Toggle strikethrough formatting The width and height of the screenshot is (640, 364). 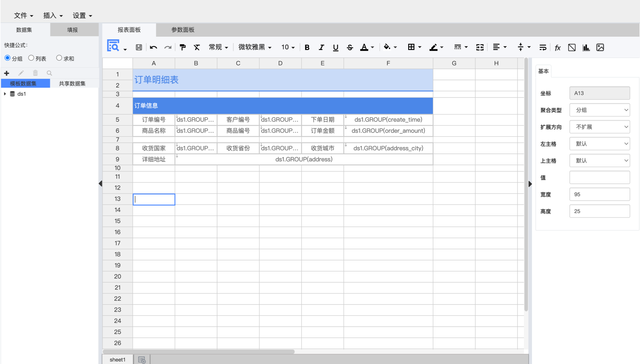350,47
